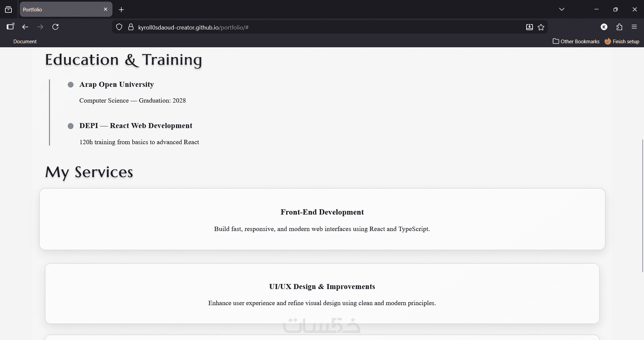Restore down the browser window
Screen dimensions: 644x340
(x=615, y=9)
